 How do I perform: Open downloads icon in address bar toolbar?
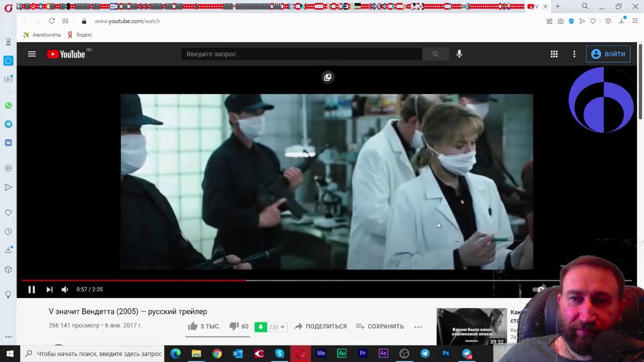coord(622,21)
